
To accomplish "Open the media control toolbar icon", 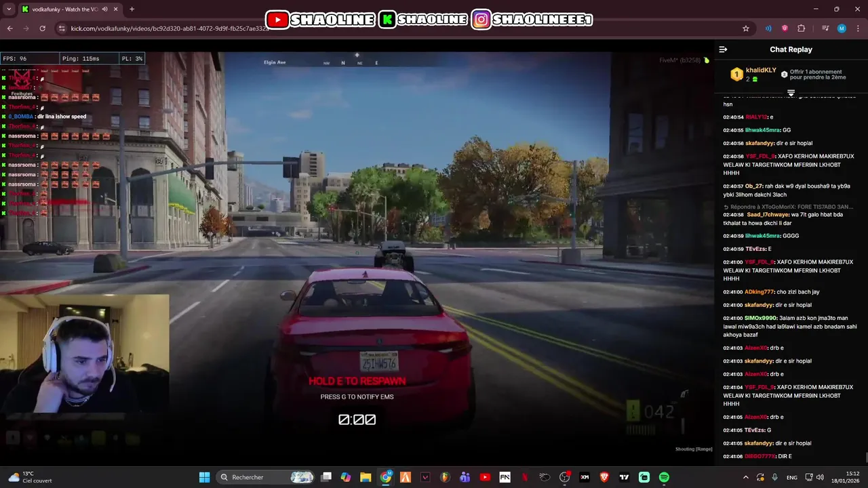I will pos(825,28).
